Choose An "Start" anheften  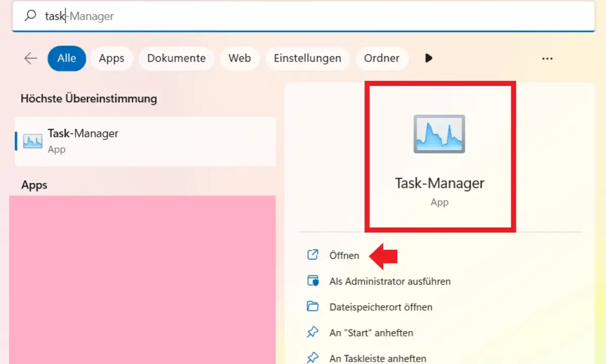pyautogui.click(x=371, y=333)
